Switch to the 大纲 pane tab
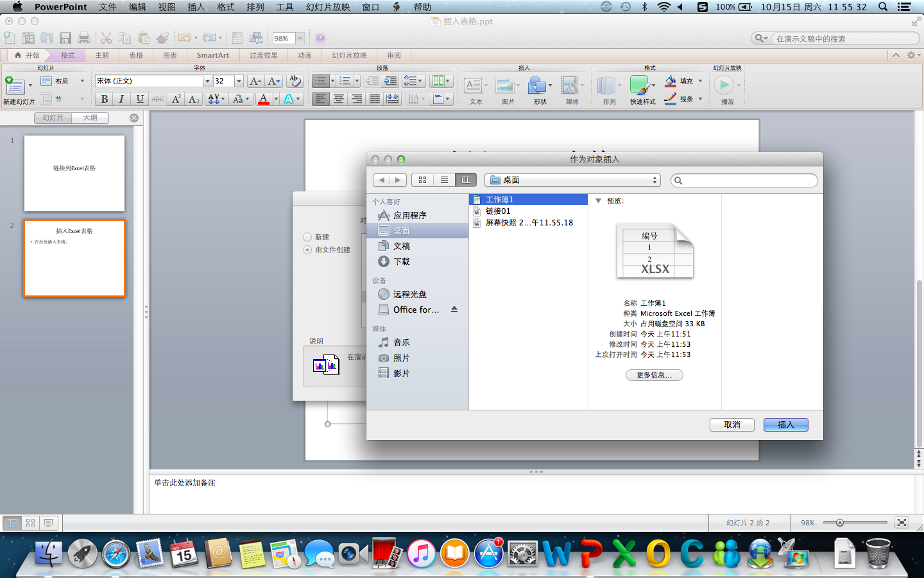 click(90, 118)
